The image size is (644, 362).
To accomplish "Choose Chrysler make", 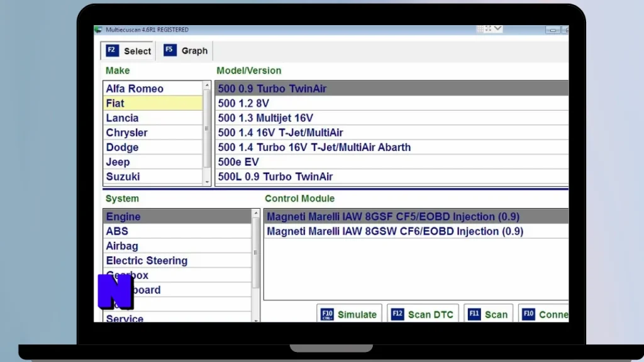I will pyautogui.click(x=153, y=133).
